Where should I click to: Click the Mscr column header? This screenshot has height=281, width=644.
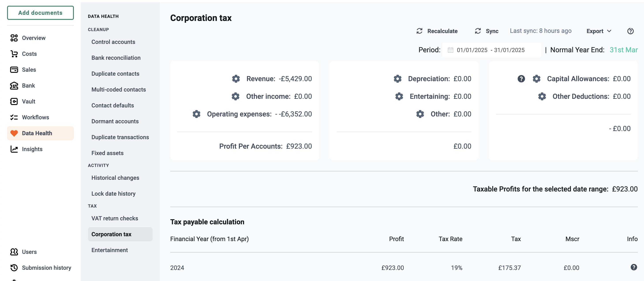[572, 239]
